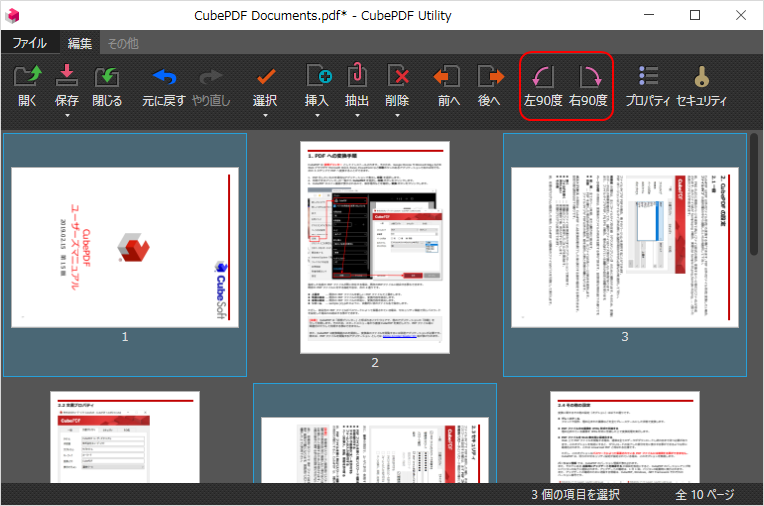Click the 選択 checkmark icon

[266, 77]
